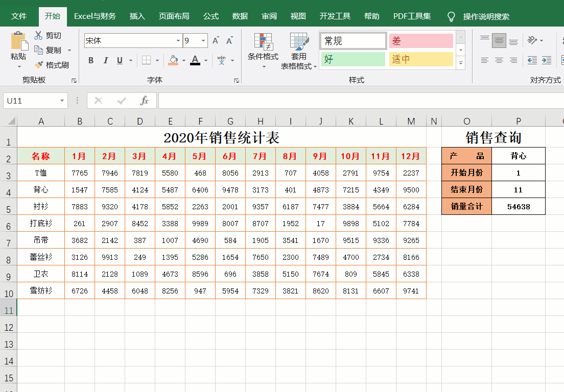Open Conditional Formatting (条件格式) icon
The image size is (564, 392).
click(263, 41)
